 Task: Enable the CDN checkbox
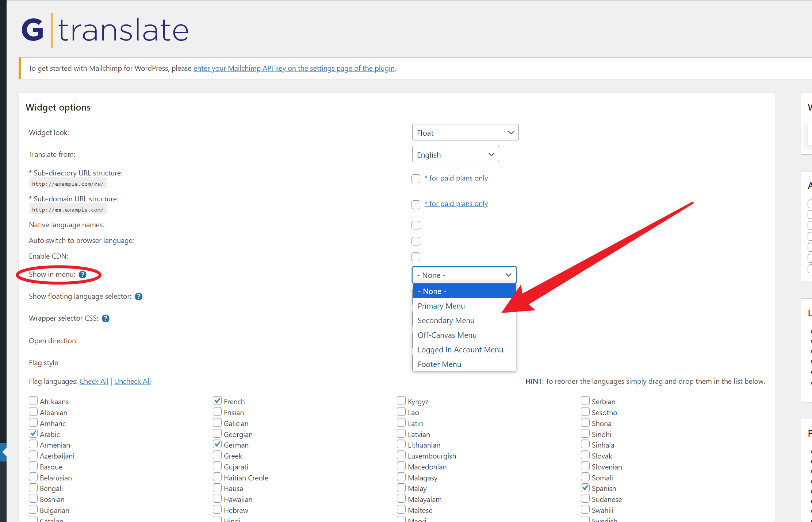[x=416, y=257]
